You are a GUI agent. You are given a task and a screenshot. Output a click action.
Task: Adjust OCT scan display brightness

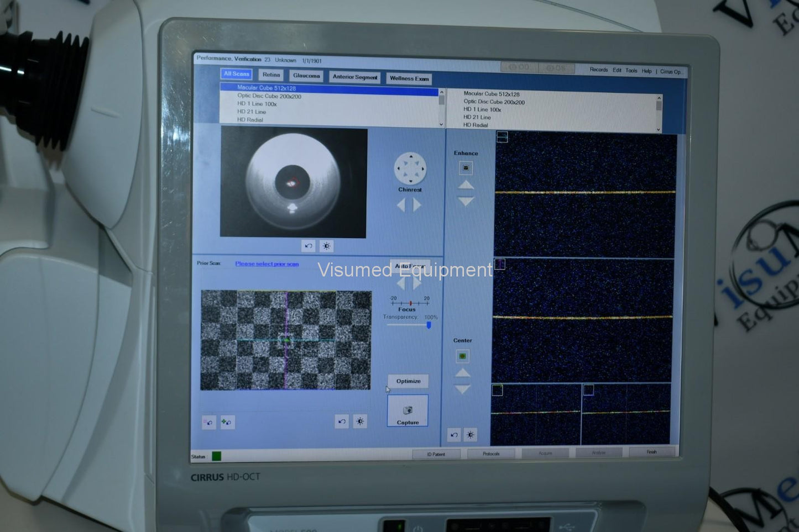click(471, 435)
